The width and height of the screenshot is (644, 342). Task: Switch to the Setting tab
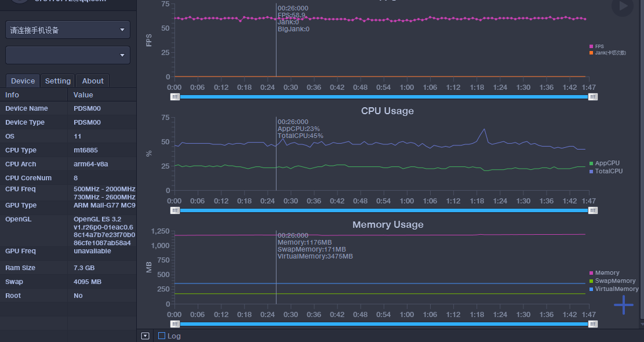tap(58, 81)
